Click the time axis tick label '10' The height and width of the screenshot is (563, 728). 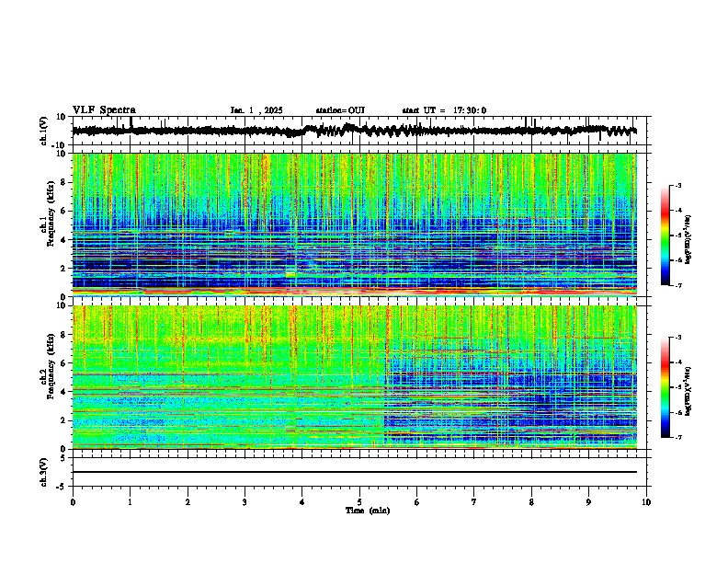coord(646,502)
